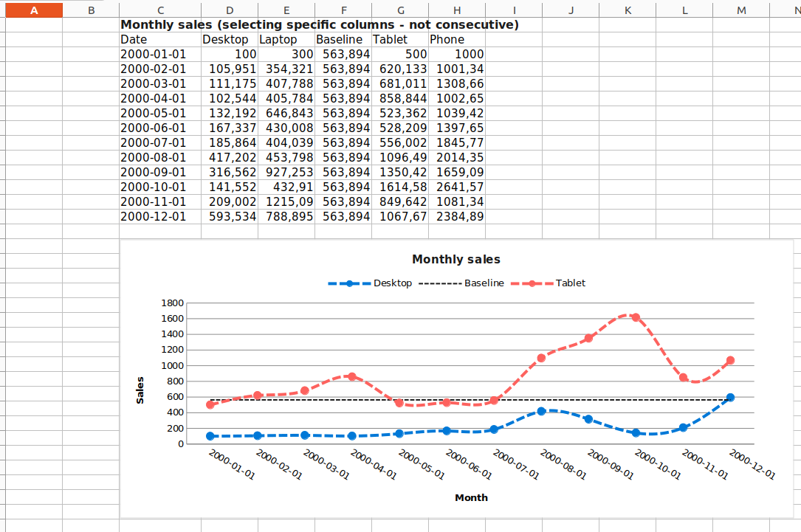Click the Sales axis title

[x=140, y=390]
